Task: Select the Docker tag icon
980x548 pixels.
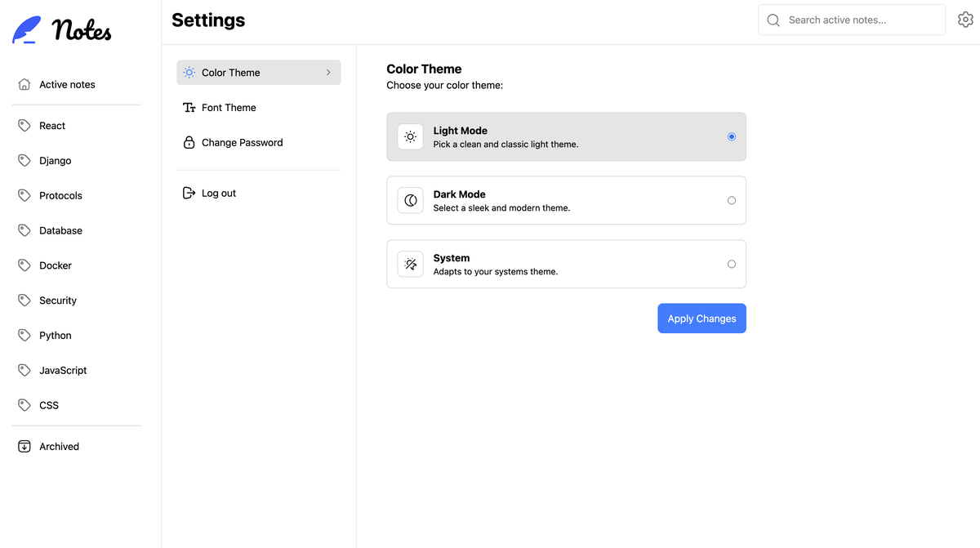Action: [x=24, y=265]
